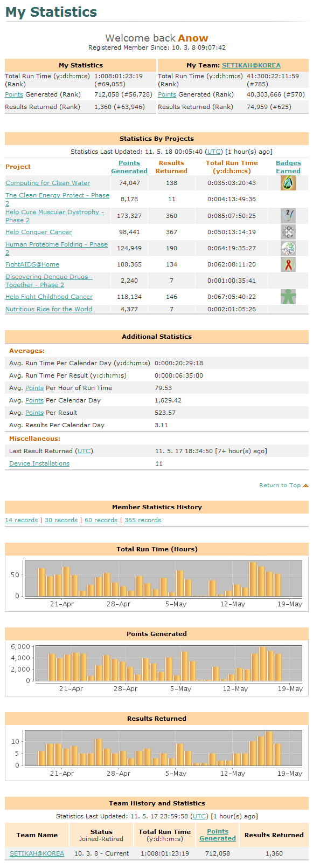Click UTC link beside Statistics Last Updated 00:05:40
This screenshot has height=868, width=313.
click(214, 152)
